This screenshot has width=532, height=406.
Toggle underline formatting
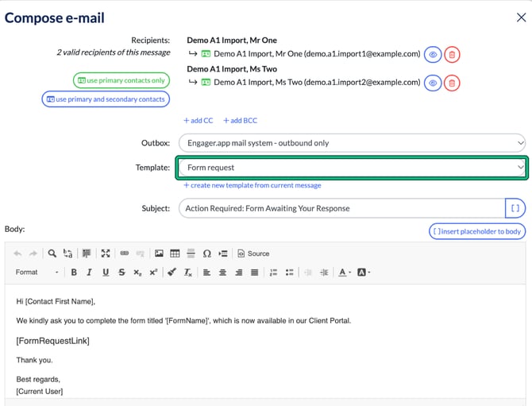[x=106, y=273]
